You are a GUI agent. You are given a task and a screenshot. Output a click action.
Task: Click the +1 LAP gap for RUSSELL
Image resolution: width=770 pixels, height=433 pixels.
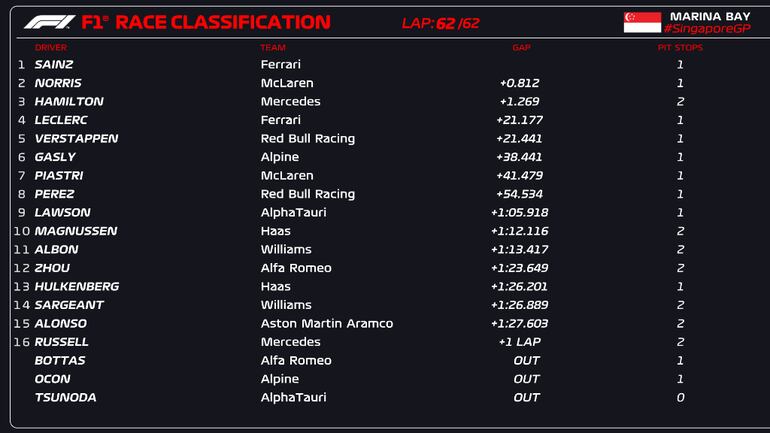click(519, 342)
